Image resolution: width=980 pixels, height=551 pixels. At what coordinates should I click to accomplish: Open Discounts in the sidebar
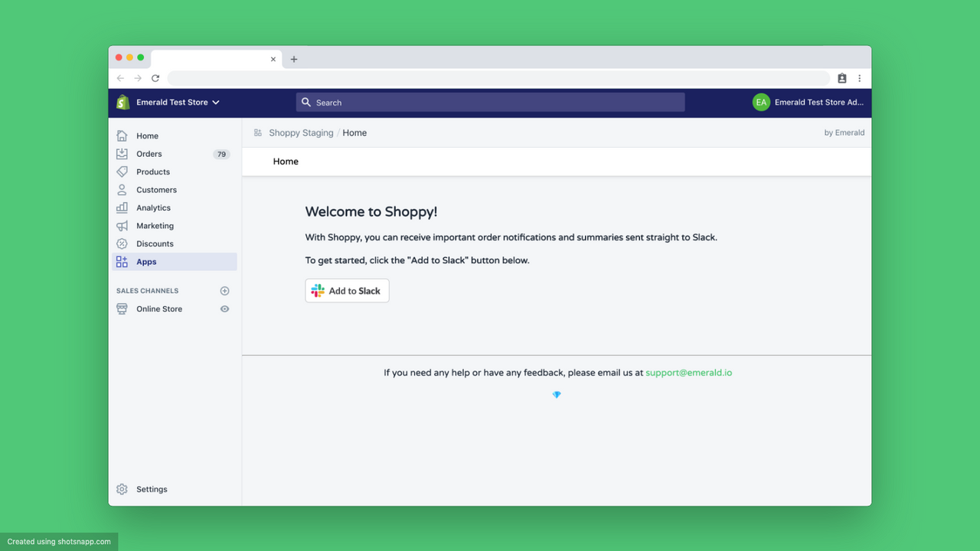(x=175, y=243)
